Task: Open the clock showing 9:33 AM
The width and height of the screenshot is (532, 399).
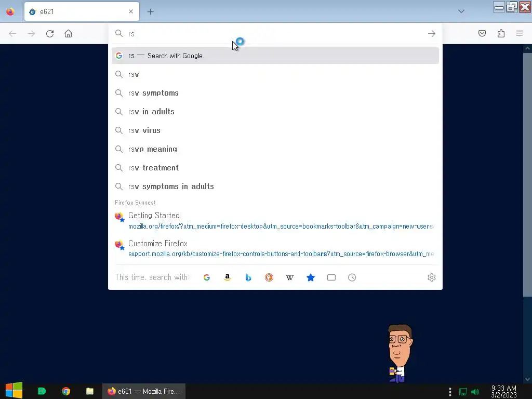Action: [x=504, y=391]
